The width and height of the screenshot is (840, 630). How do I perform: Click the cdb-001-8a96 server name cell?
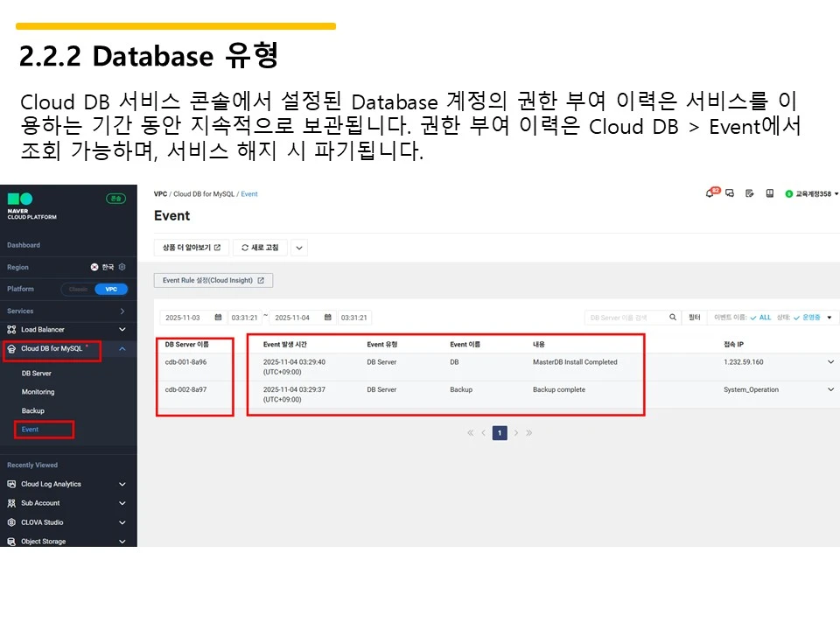coord(185,362)
